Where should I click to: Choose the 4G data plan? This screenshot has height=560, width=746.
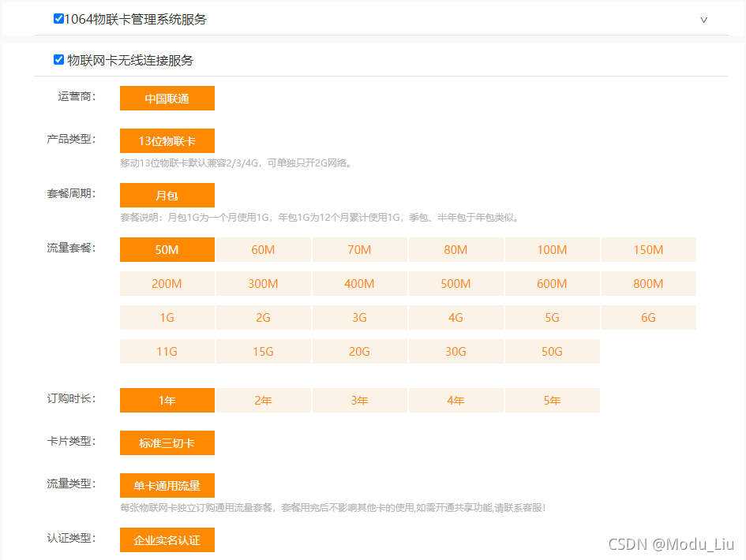tap(455, 318)
